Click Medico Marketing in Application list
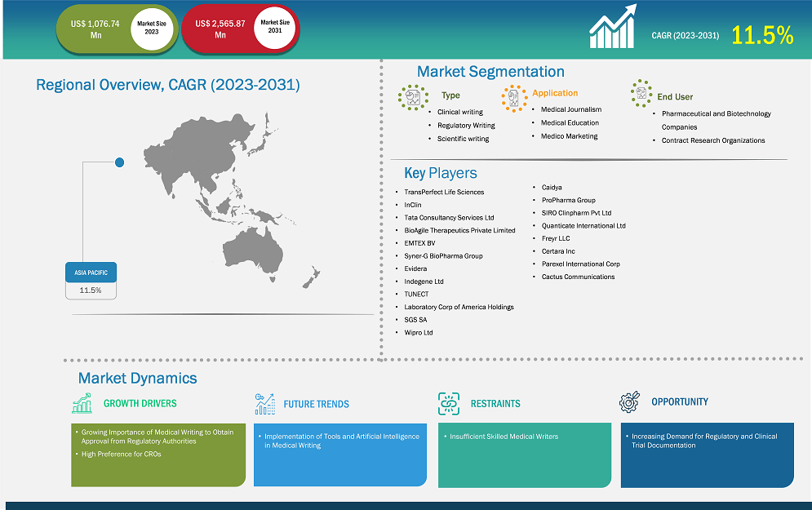Screen dimensions: 812x510 pos(569,136)
